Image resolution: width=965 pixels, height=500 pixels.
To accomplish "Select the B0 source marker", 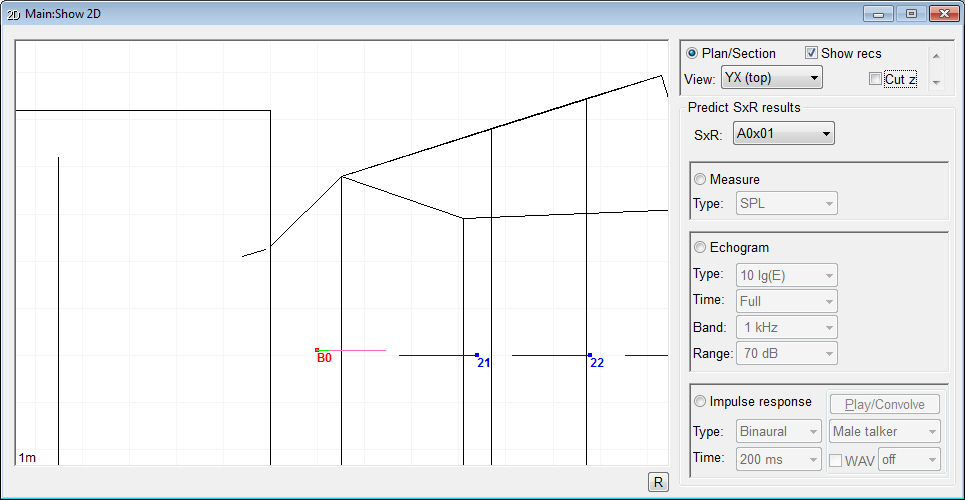I will point(318,350).
